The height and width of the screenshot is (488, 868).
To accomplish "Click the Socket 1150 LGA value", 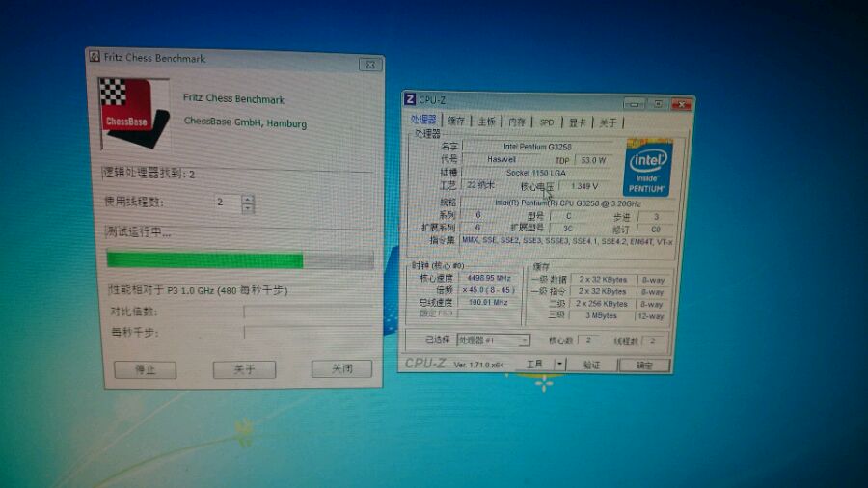I will point(536,173).
